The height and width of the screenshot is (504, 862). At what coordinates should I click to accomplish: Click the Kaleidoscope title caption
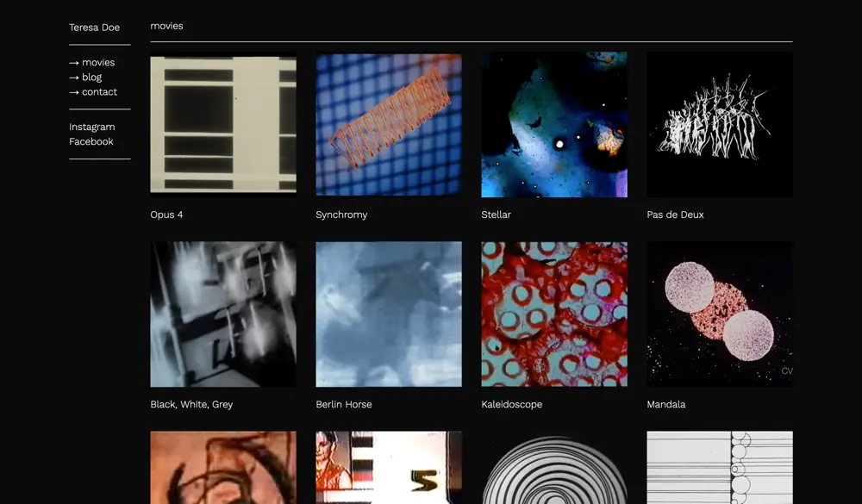pos(511,405)
